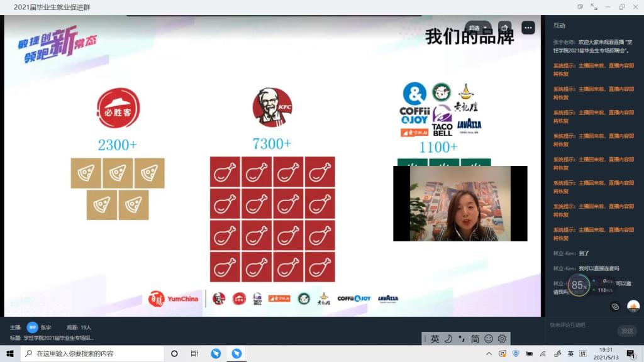The height and width of the screenshot is (362, 644).
Task: Click the 发送 send button
Action: tap(627, 331)
